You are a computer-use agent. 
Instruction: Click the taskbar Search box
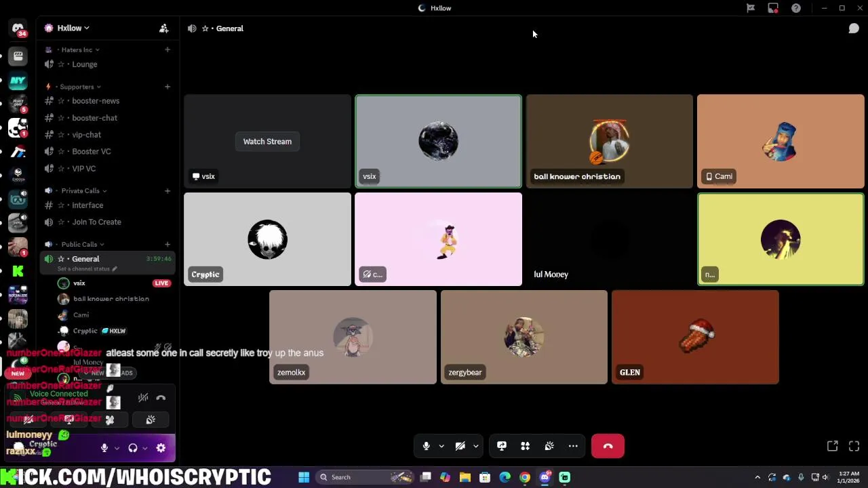coord(366,477)
